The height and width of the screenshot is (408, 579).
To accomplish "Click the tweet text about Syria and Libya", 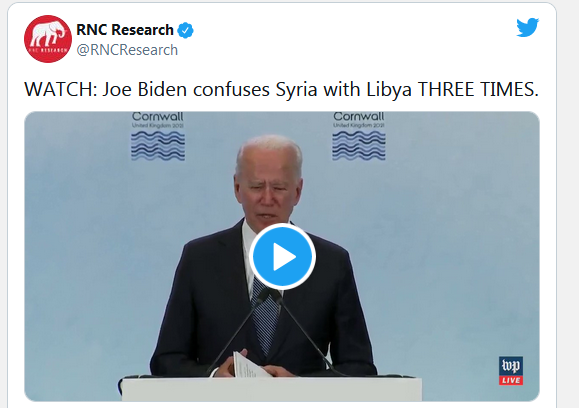I will pos(281,89).
